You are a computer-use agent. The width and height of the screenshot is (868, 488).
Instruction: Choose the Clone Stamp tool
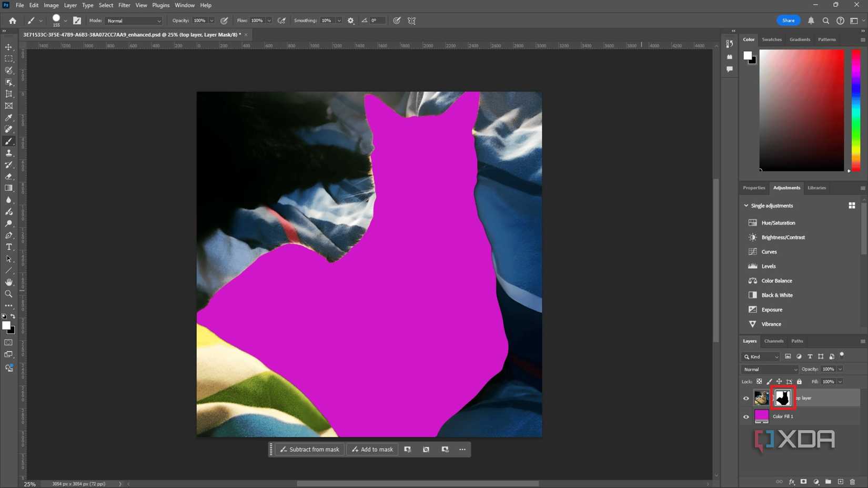(8, 152)
